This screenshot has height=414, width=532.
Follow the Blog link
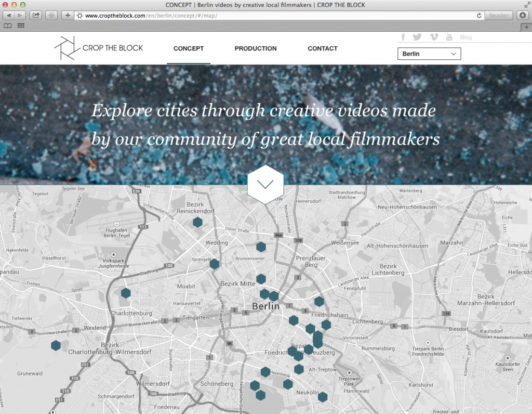click(466, 37)
